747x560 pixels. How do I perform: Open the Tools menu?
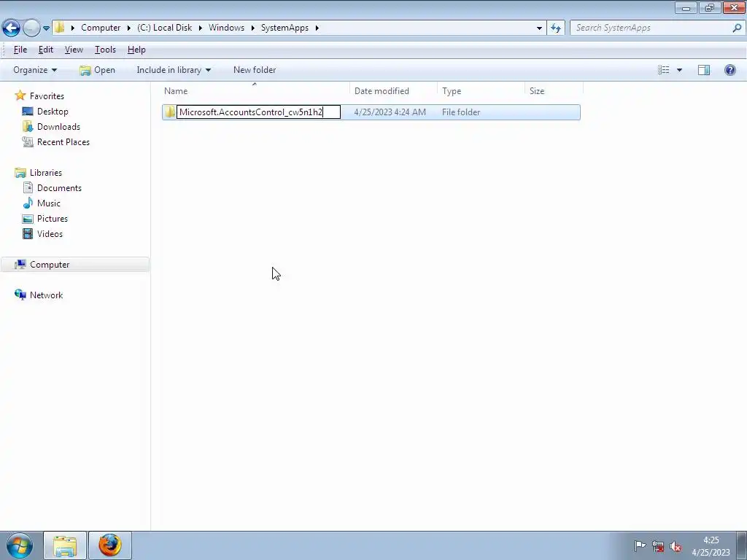coord(105,50)
